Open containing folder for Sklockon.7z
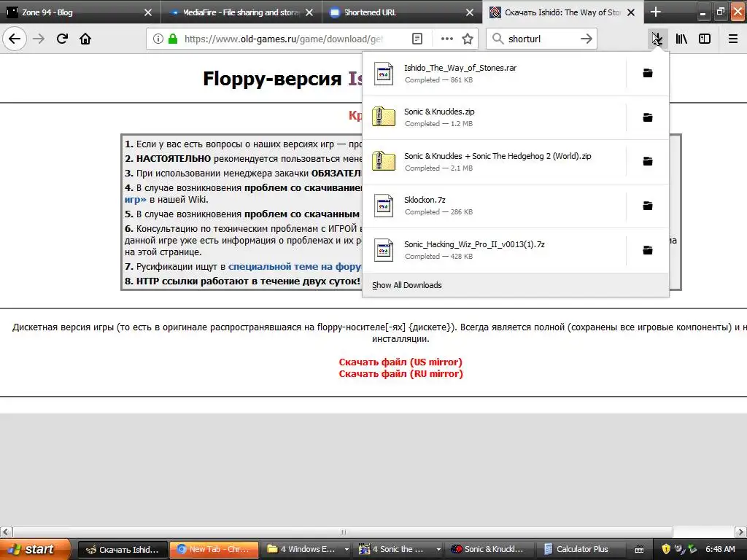Image resolution: width=747 pixels, height=560 pixels. coord(648,206)
